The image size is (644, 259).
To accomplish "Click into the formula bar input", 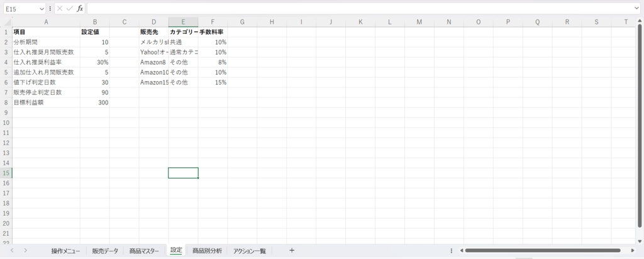I will (359, 9).
